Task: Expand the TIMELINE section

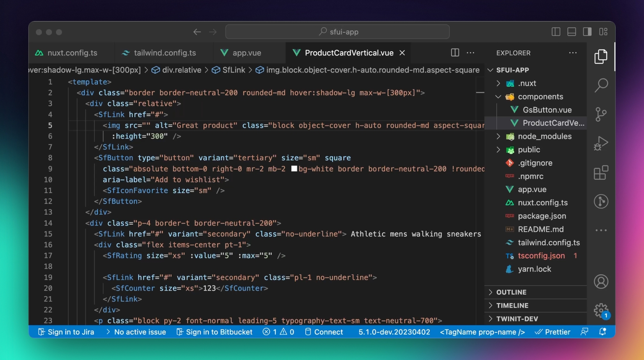Action: click(x=535, y=305)
